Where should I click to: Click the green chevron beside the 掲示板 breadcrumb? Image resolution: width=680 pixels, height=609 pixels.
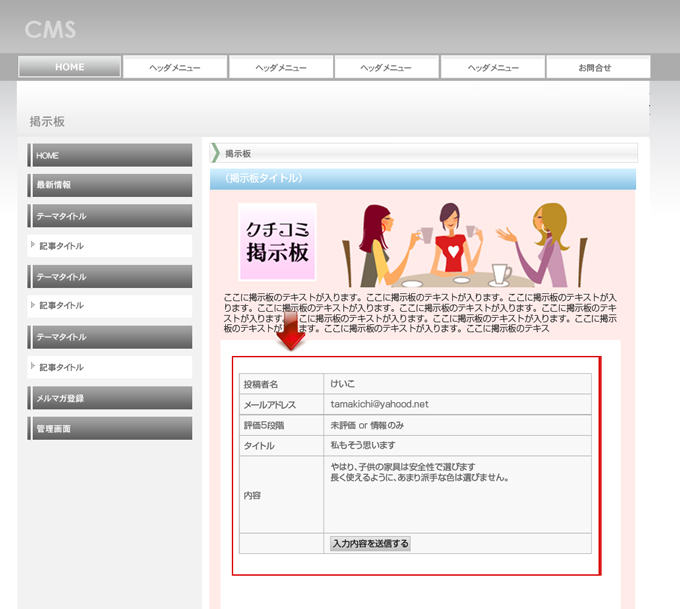(x=215, y=153)
